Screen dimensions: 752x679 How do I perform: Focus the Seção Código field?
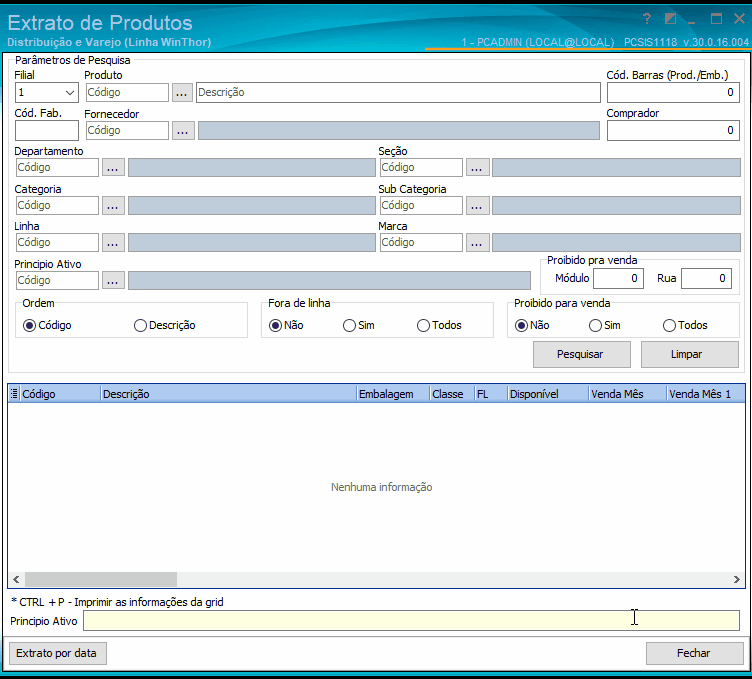pos(421,168)
